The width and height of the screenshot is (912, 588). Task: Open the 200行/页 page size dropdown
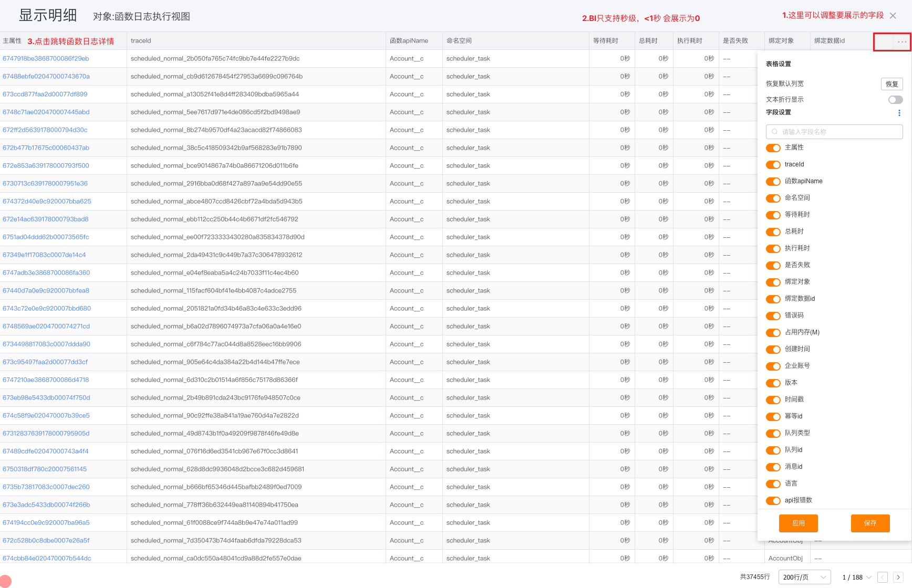click(804, 577)
